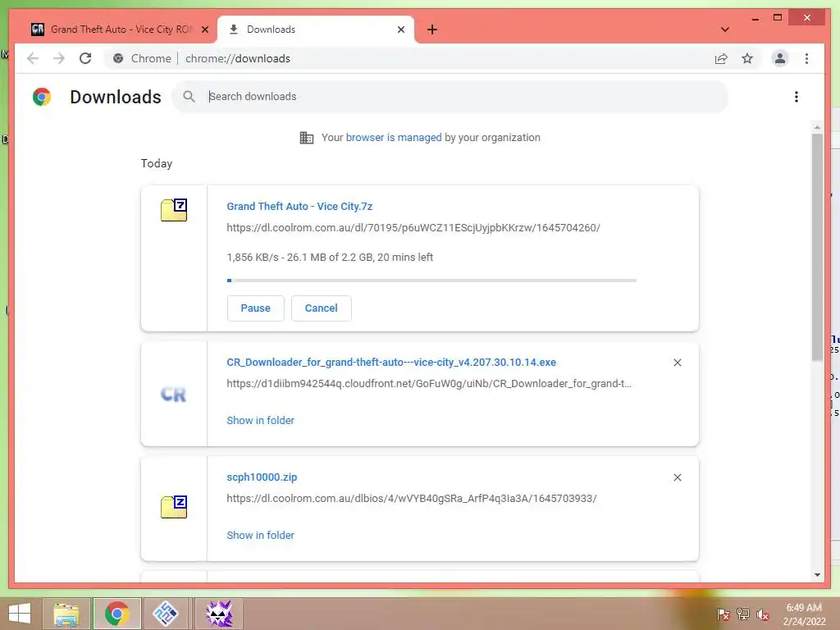Screen dimensions: 840x630
Task: Click the cloudfront.net downloader source URL
Action: pos(428,384)
